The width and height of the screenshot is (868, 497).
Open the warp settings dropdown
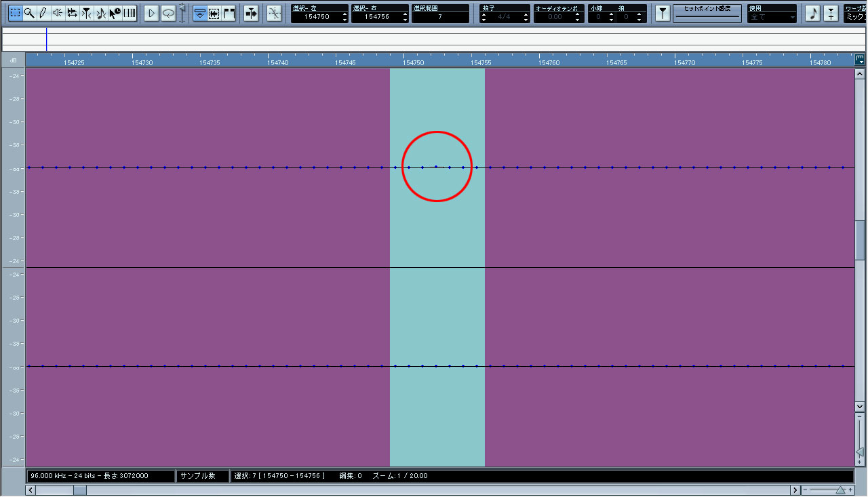coord(855,17)
